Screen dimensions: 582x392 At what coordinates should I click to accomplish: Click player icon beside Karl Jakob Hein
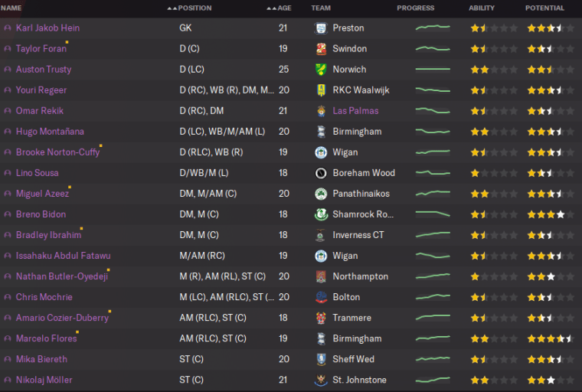click(8, 28)
